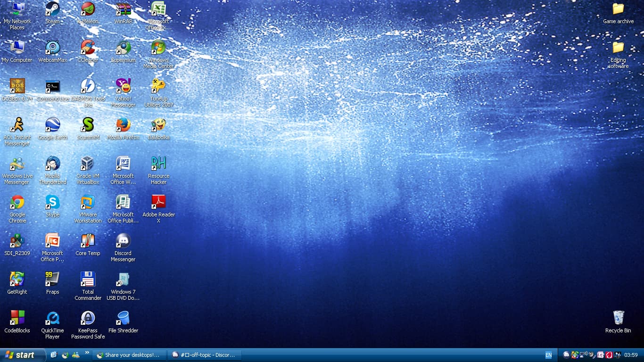
Task: Open the Skype desktop shortcut
Action: 52,202
